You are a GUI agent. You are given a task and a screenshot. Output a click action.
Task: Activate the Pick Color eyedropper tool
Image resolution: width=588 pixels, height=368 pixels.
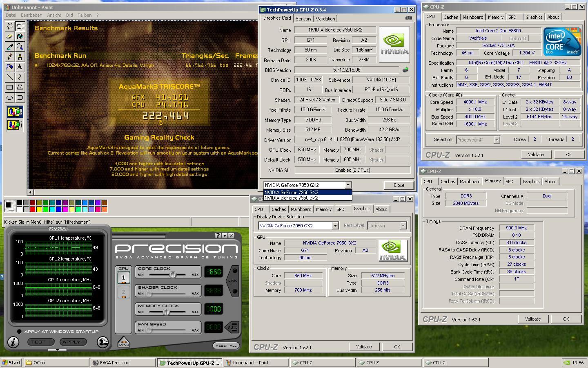(x=9, y=47)
